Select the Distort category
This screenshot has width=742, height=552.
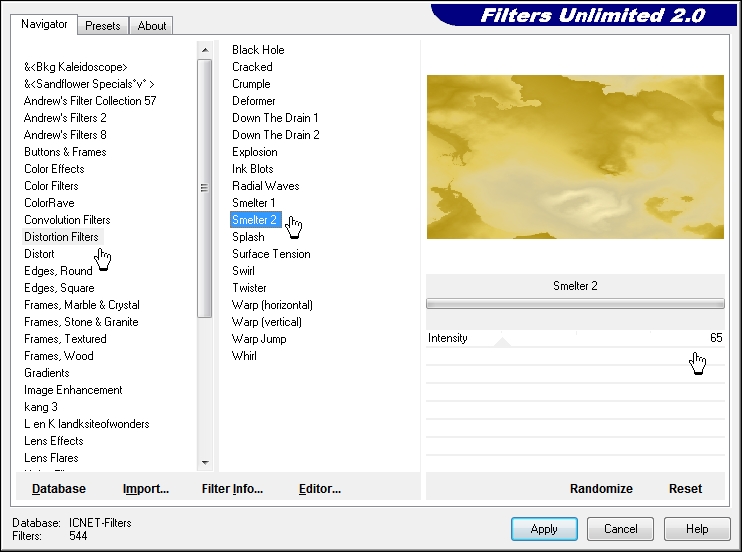click(x=39, y=254)
